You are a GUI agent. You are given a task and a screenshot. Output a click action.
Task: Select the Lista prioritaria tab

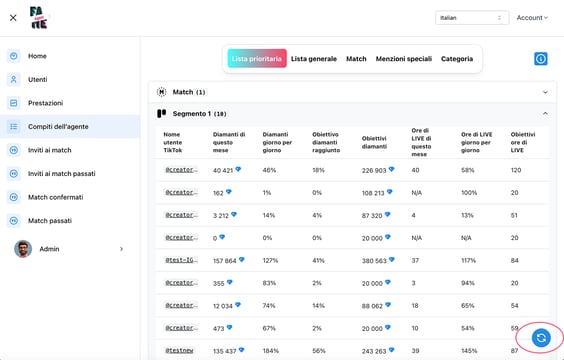pos(257,59)
